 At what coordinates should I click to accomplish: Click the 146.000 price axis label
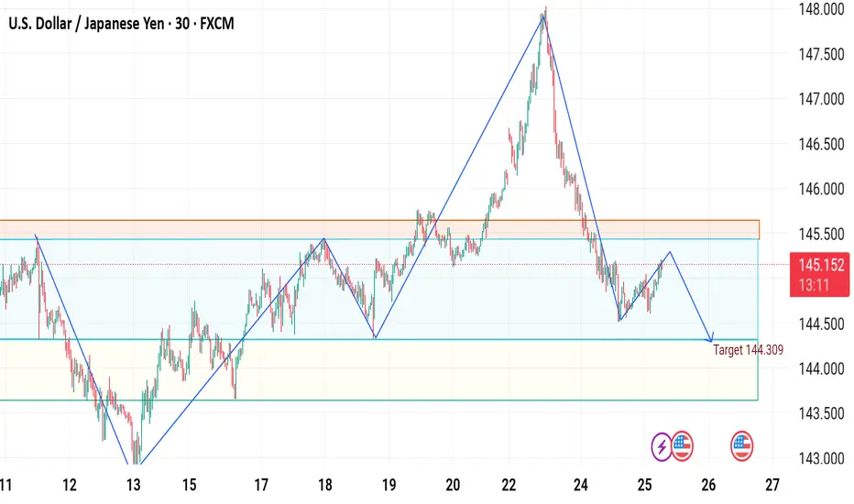click(821, 189)
